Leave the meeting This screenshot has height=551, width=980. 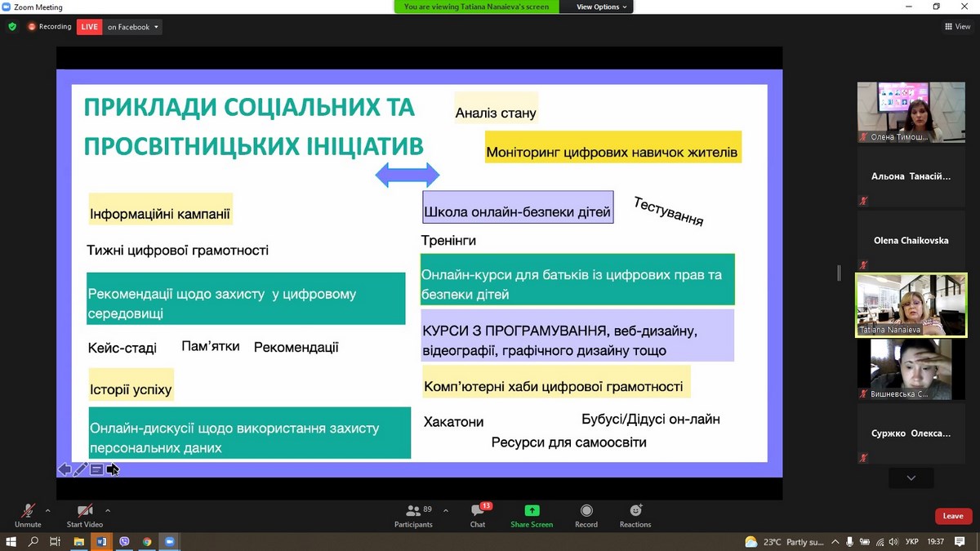coord(953,516)
